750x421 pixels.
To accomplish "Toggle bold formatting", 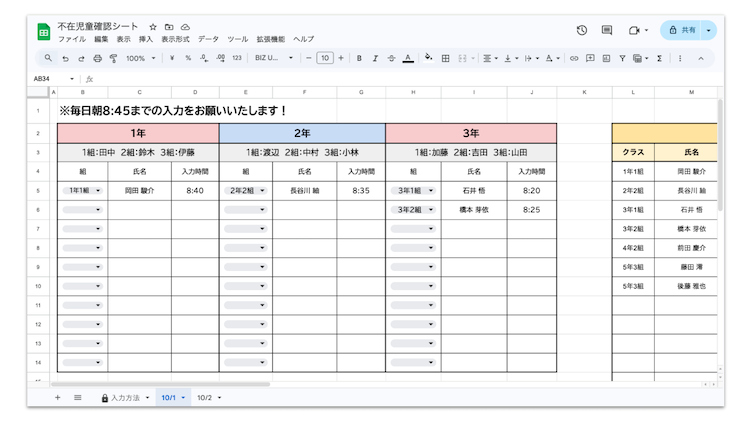I will (359, 58).
